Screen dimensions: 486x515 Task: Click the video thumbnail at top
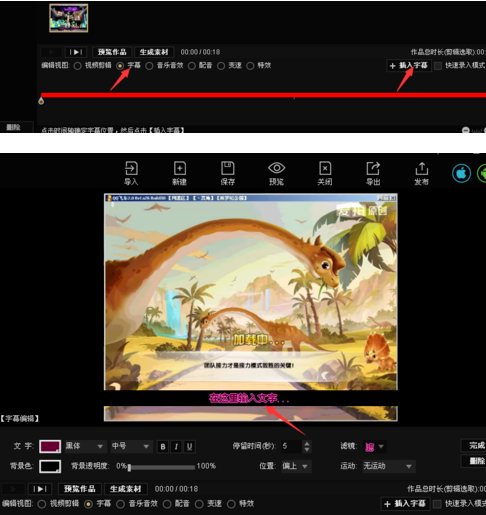coord(69,18)
